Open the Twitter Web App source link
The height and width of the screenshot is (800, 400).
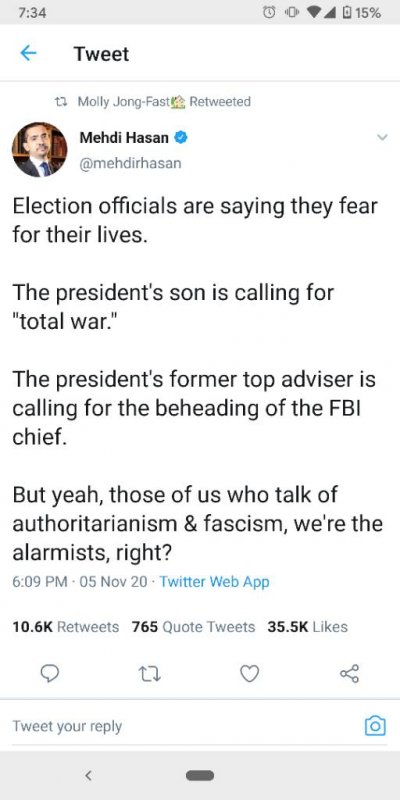pos(214,581)
